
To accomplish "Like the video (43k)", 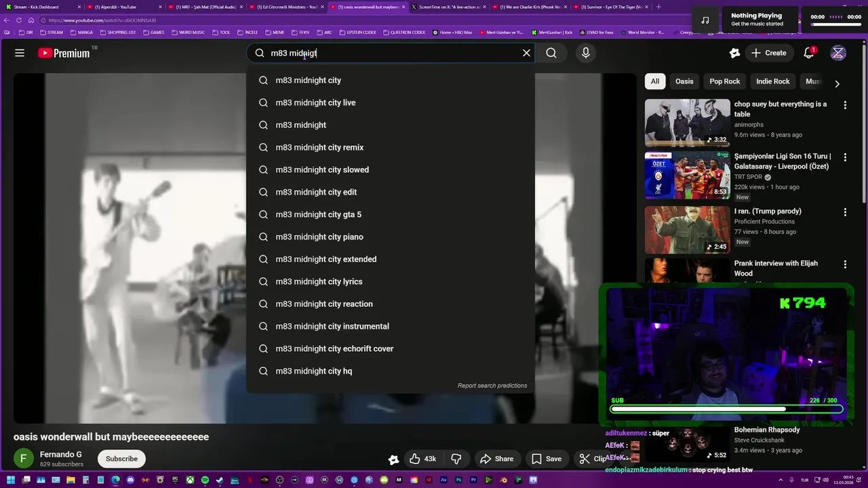I will click(x=422, y=459).
